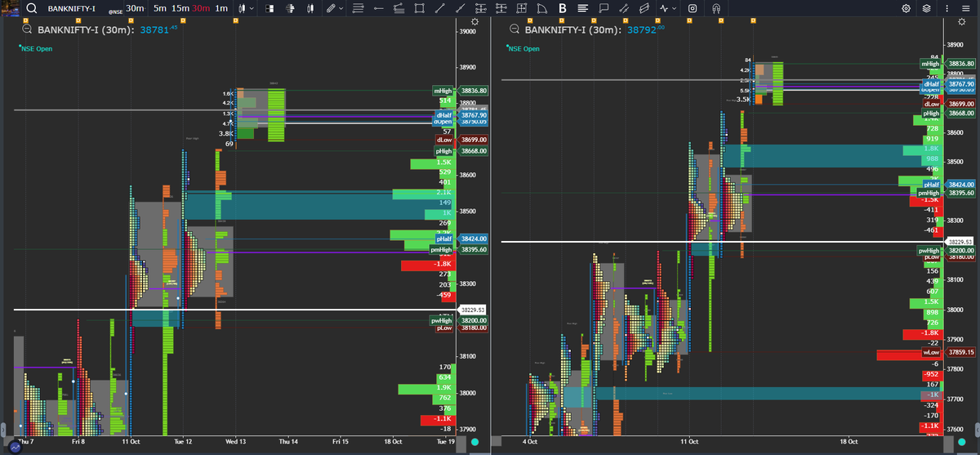Viewport: 980px width, 455px height.
Task: Click the '11 Oct' date on right time axis
Action: pos(688,441)
